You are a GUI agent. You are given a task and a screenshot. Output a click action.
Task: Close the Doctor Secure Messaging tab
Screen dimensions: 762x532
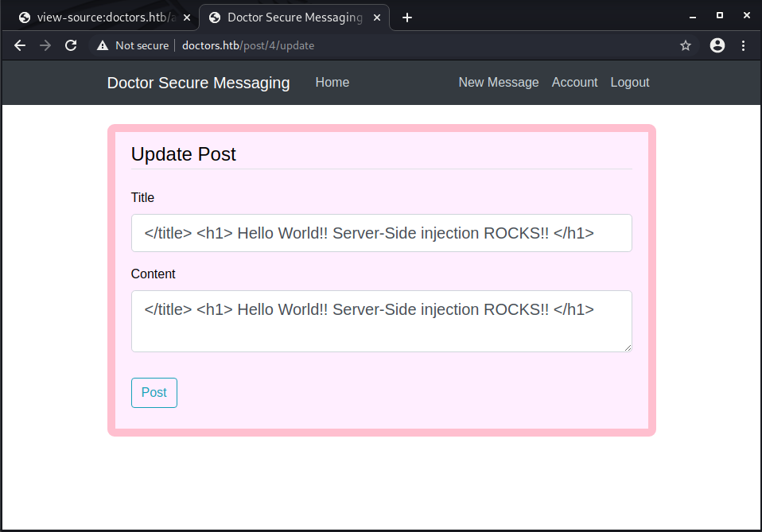(x=376, y=17)
